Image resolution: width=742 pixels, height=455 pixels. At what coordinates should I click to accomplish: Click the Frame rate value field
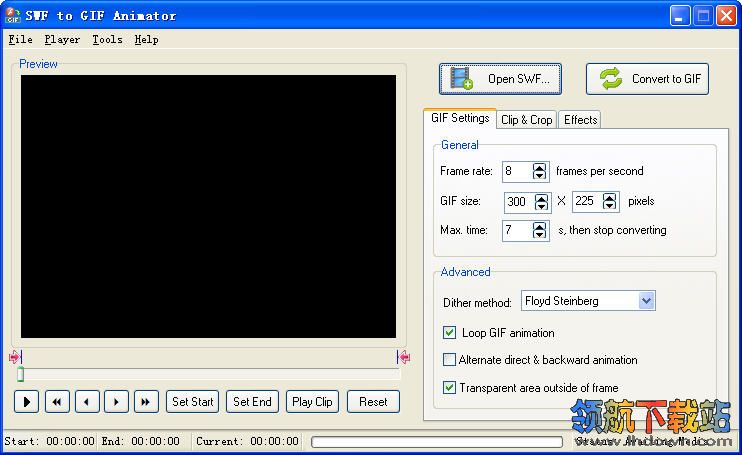point(518,171)
